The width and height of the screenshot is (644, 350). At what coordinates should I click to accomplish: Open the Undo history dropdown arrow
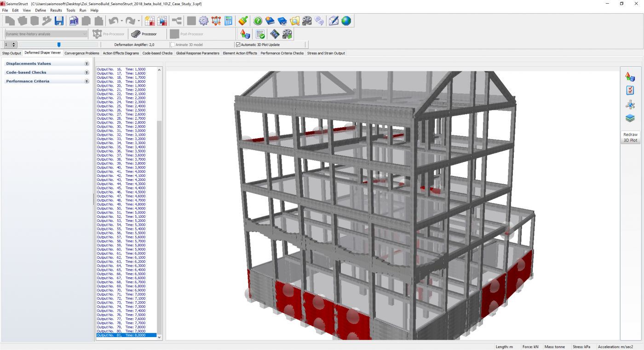pyautogui.click(x=121, y=21)
